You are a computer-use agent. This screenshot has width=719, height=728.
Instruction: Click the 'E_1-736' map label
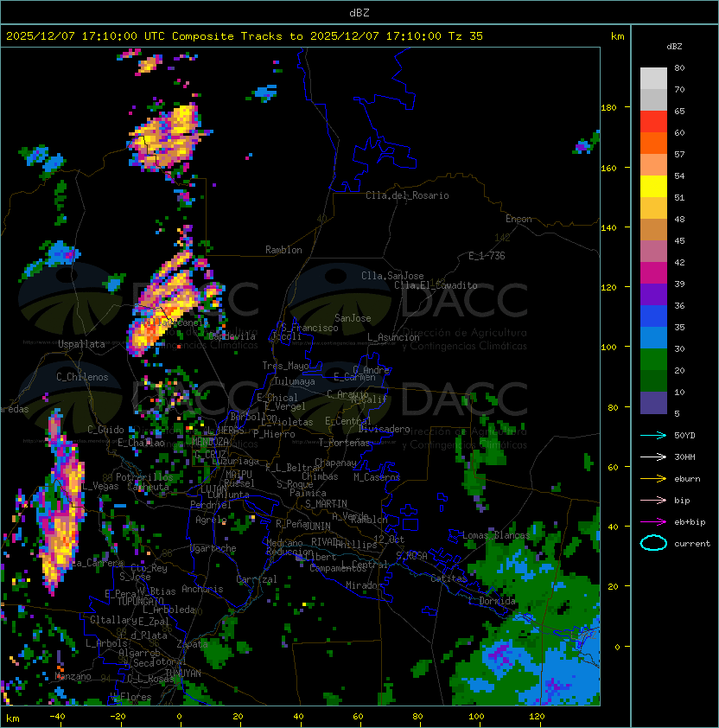click(487, 256)
